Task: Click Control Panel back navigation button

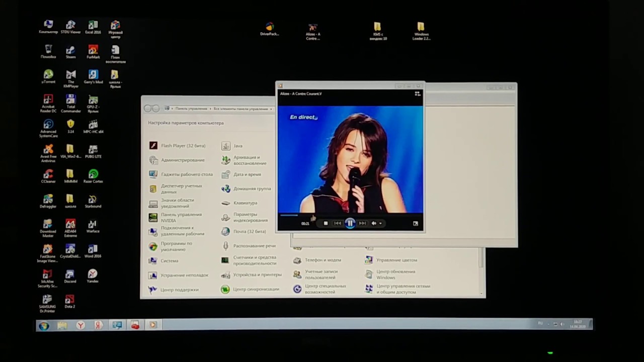Action: coord(147,109)
